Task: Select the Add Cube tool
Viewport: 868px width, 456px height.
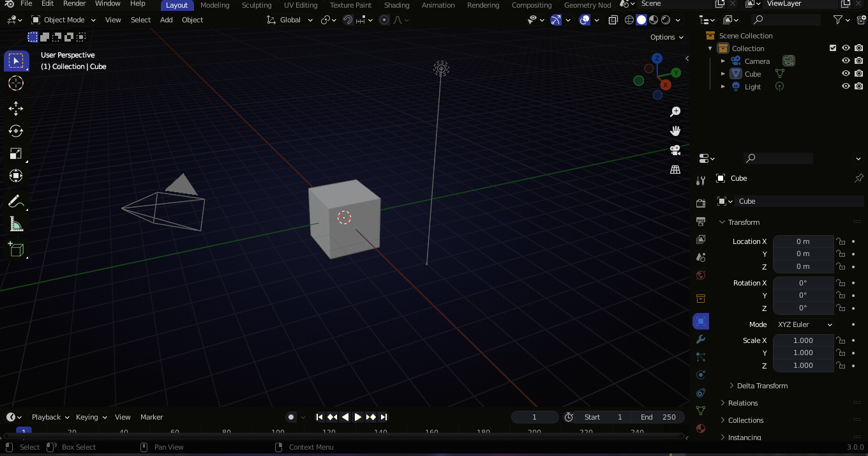Action: [16, 249]
